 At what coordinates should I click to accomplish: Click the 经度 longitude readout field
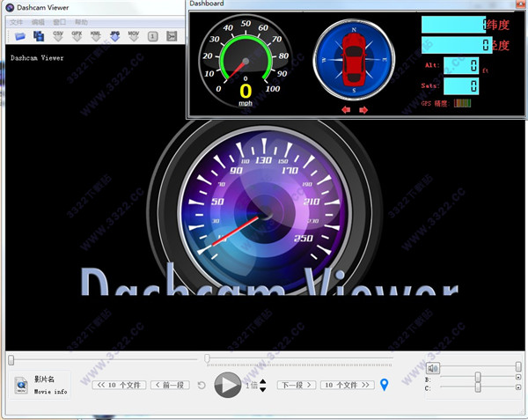tap(457, 45)
